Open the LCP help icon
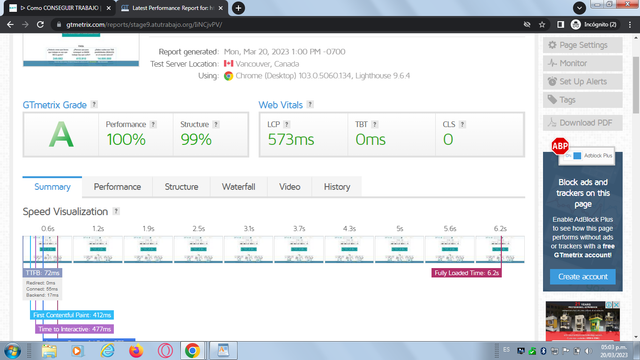Screen dimensions: 640x360 click(287, 124)
